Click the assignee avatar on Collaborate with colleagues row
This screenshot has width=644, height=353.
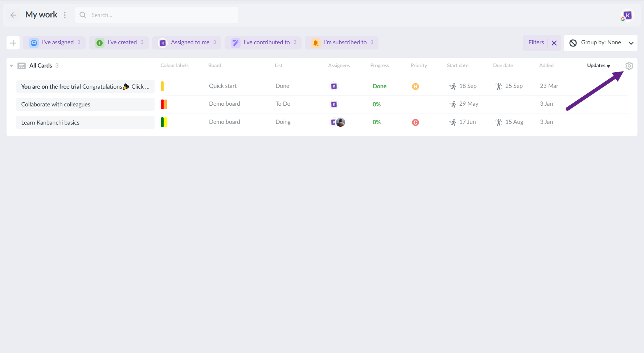tap(334, 105)
